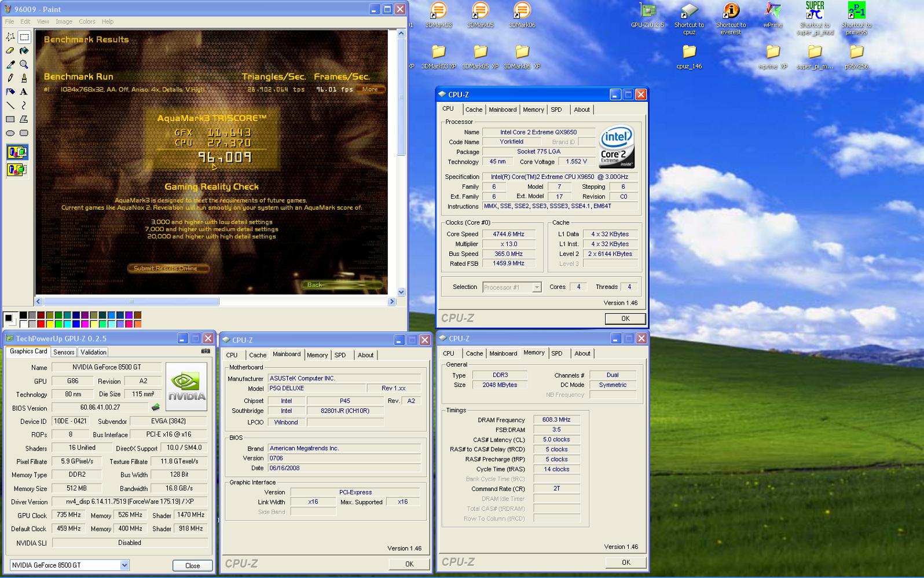Select the Ellipse shape tool
This screenshot has width=924, height=578.
tap(10, 133)
